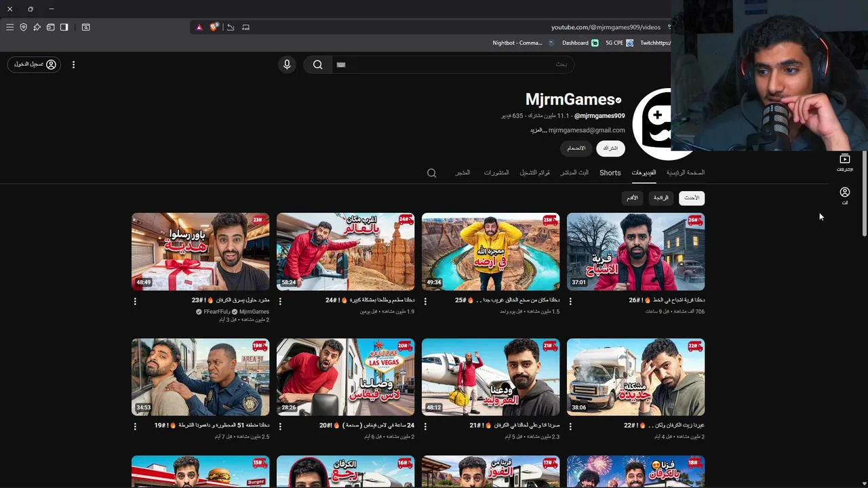Play the #24 red rocks video thumbnail
Screen dimensions: 868x488
point(345,251)
